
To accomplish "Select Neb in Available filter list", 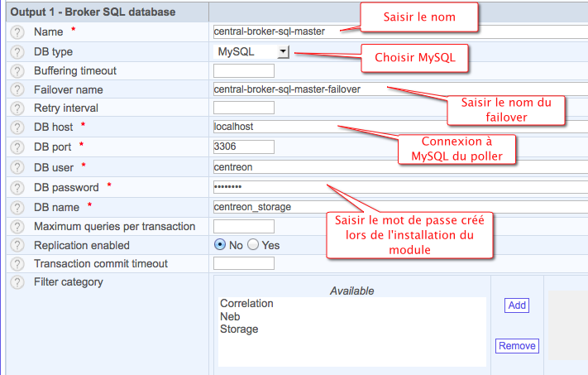I will click(231, 316).
